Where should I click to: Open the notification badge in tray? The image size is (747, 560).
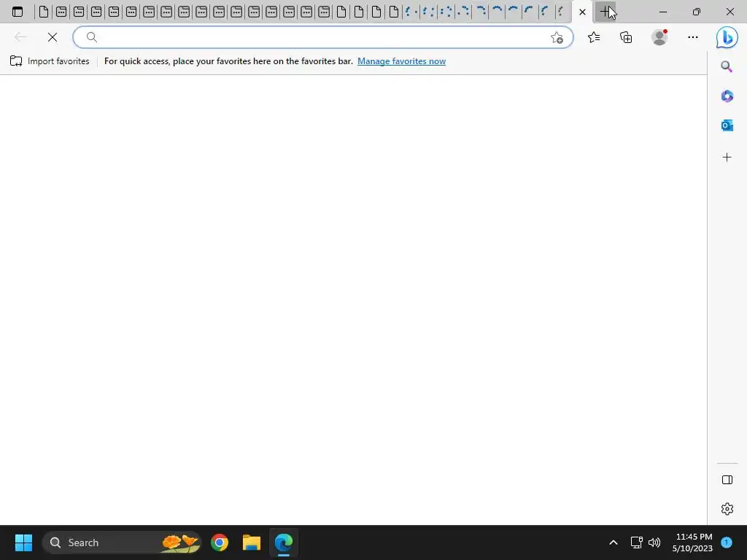tap(727, 542)
